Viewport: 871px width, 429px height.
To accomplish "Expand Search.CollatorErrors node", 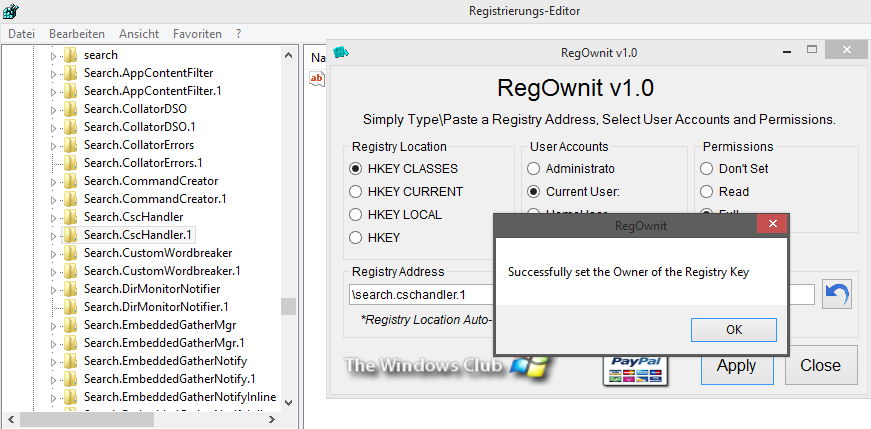I will click(x=53, y=146).
